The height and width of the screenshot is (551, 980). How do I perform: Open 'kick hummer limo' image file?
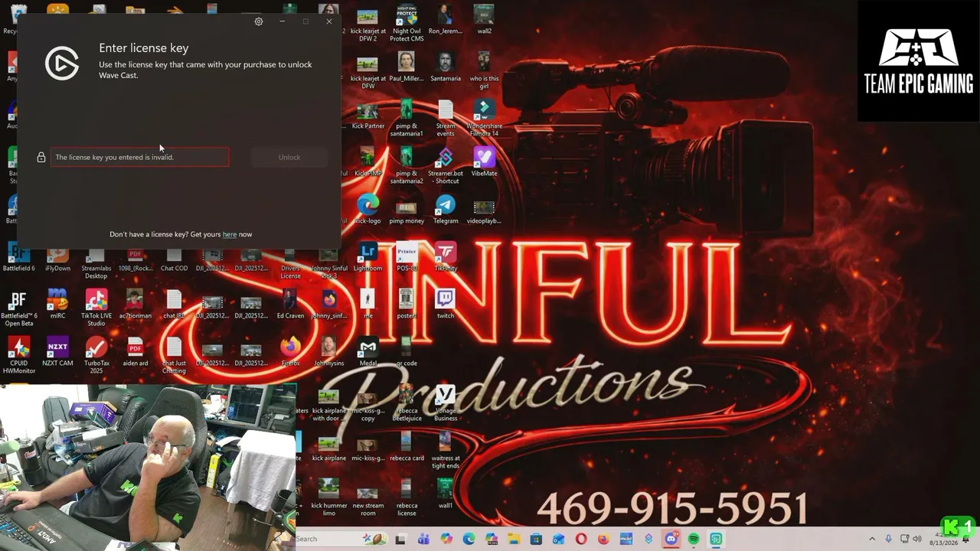click(x=328, y=498)
